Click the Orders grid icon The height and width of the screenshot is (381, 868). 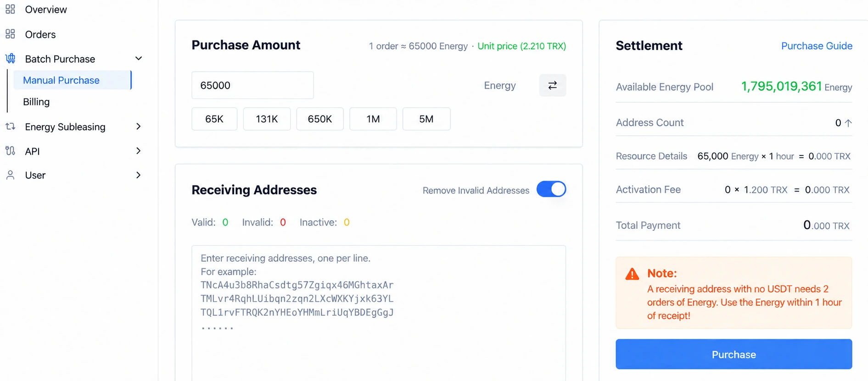10,34
